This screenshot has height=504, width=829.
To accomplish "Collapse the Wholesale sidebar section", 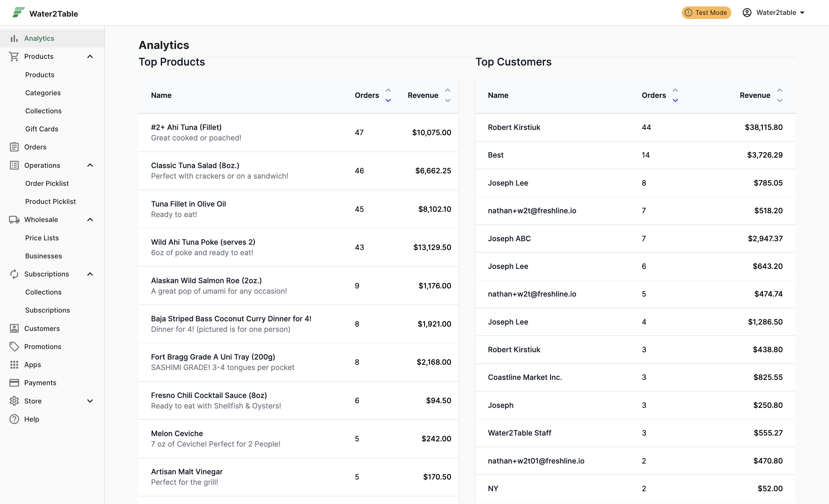I will tap(90, 220).
